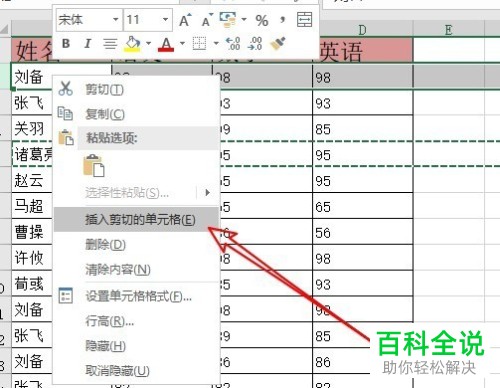Screen dimensions: 500x388
Task: Apply percent style
Action: [262, 21]
